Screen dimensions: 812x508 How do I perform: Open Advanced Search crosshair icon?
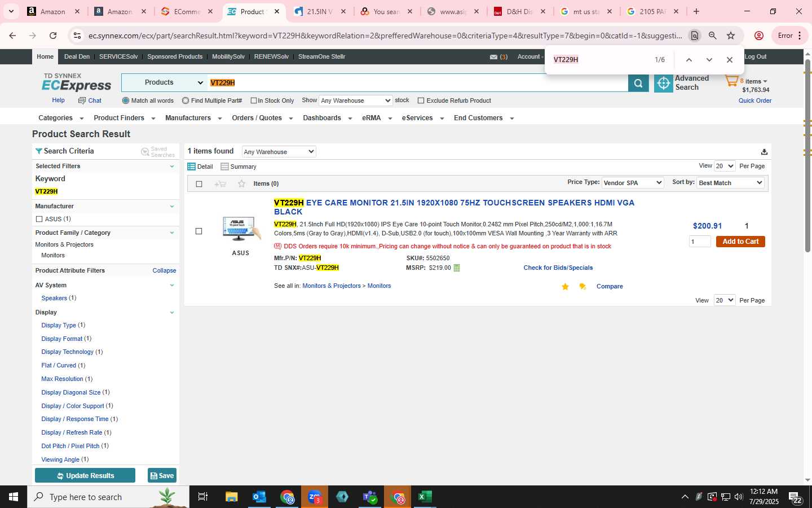[x=664, y=83]
